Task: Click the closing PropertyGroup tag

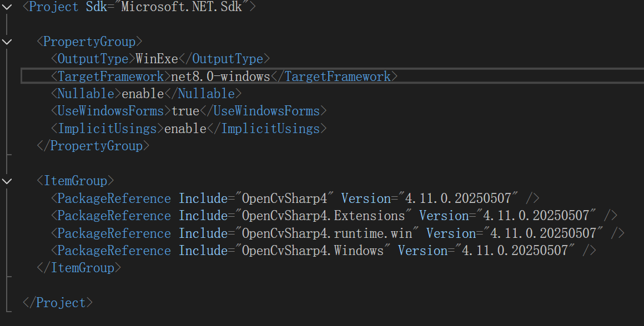Action: 93,146
